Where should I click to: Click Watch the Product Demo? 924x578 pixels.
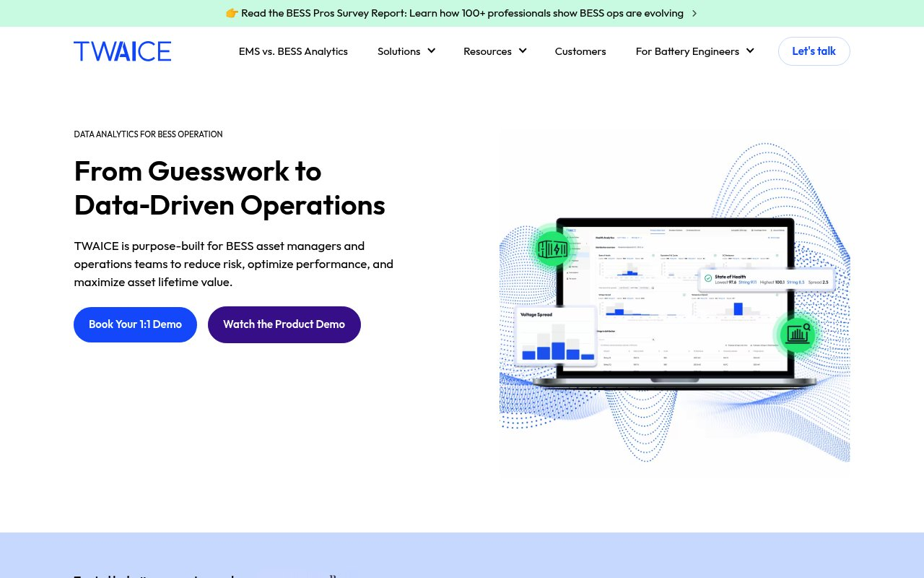(x=284, y=324)
